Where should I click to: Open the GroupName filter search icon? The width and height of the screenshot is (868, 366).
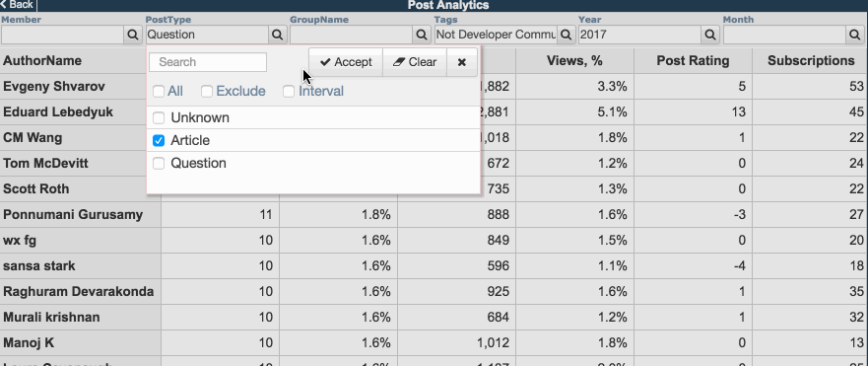(x=422, y=35)
